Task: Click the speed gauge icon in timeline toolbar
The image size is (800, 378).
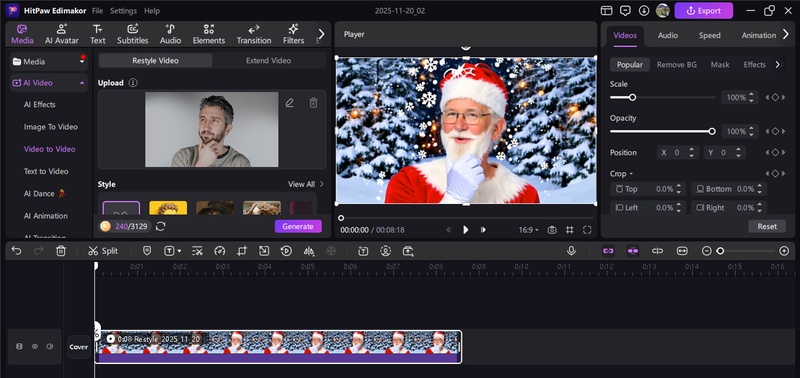Action: pos(219,250)
